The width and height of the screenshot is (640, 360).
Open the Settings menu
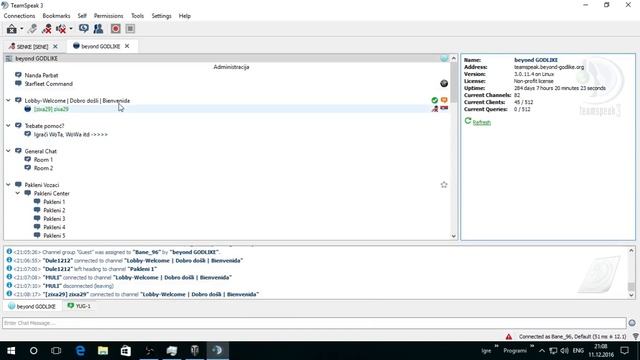161,16
